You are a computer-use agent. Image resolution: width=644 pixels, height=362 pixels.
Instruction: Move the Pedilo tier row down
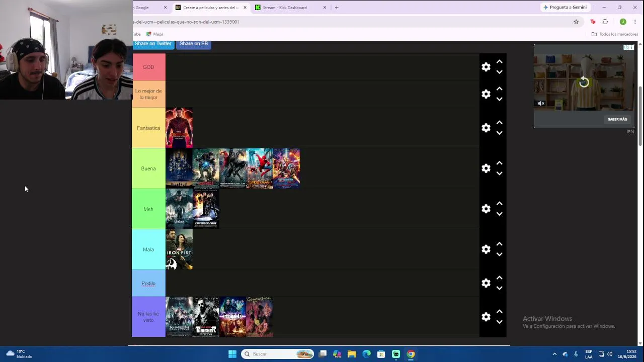tap(500, 289)
